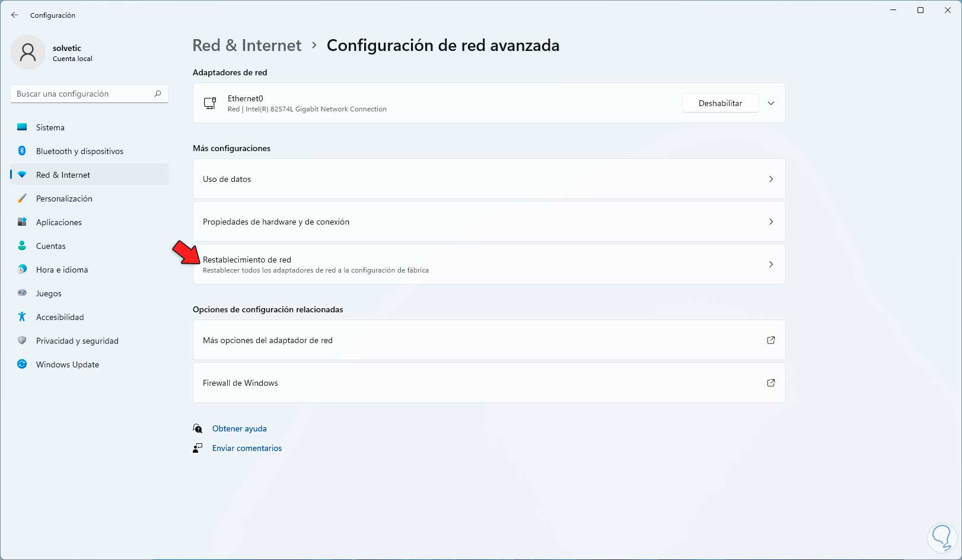Click the Personalización paintbrush icon
Screen dimensions: 962x560
[22, 199]
